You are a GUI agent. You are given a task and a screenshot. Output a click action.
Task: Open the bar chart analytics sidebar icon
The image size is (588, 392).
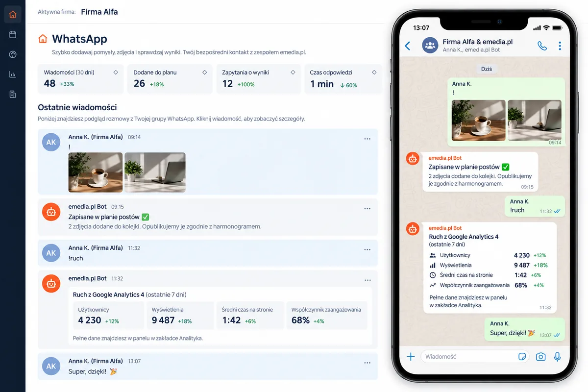13,74
